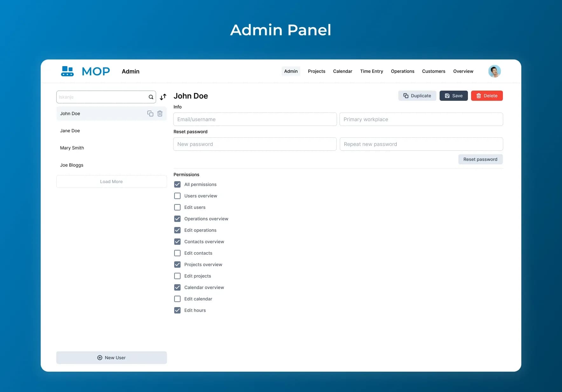Go to Projects in top navigation

point(317,71)
